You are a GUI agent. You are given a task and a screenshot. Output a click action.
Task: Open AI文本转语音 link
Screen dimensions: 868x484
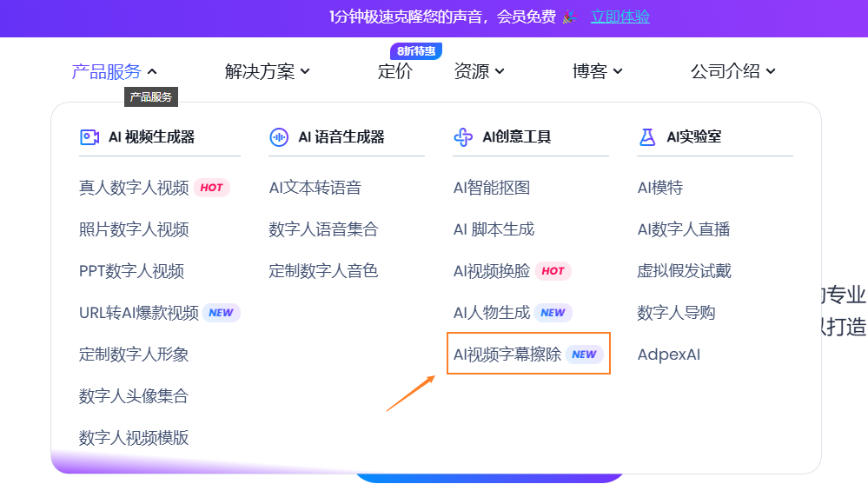coord(315,188)
